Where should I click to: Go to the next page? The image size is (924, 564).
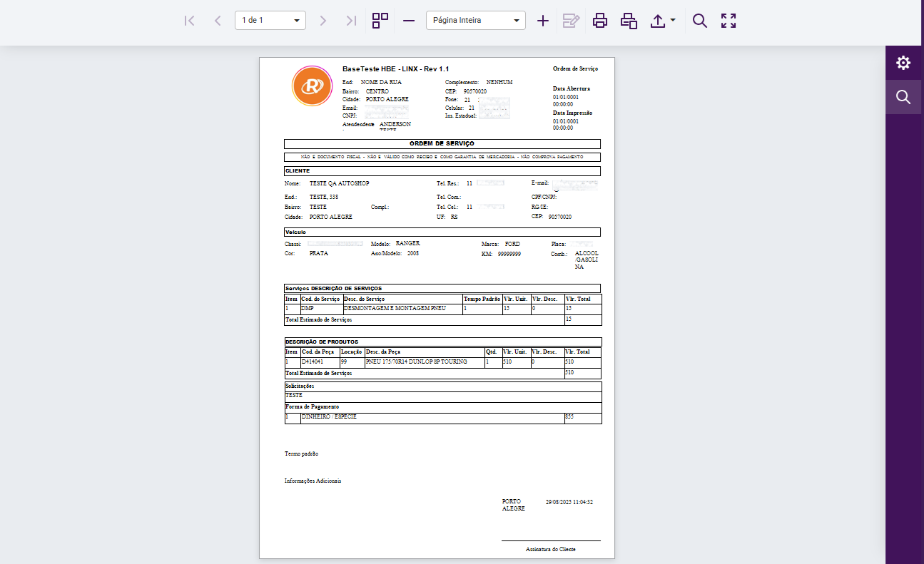coord(323,21)
